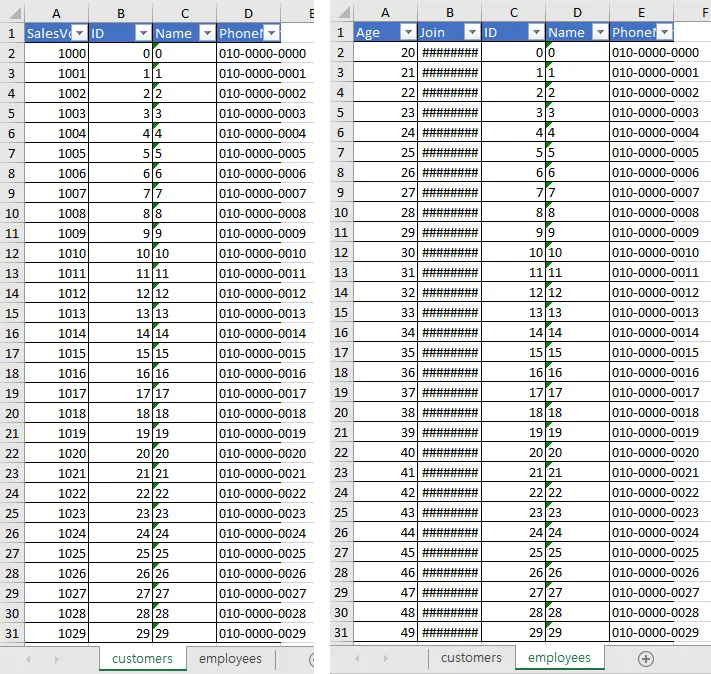Click the Age cell with value 35

(386, 352)
